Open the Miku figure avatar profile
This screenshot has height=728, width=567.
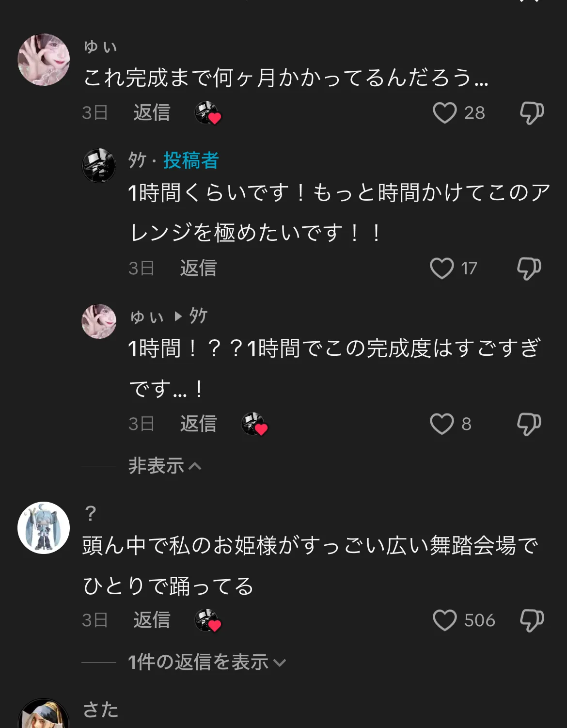coord(44,528)
